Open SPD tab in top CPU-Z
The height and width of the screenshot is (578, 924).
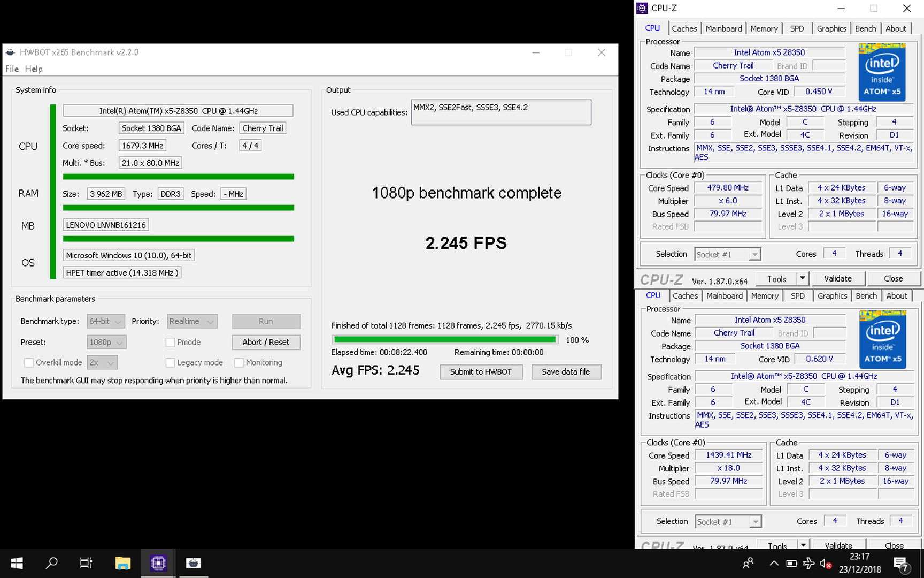pyautogui.click(x=797, y=28)
